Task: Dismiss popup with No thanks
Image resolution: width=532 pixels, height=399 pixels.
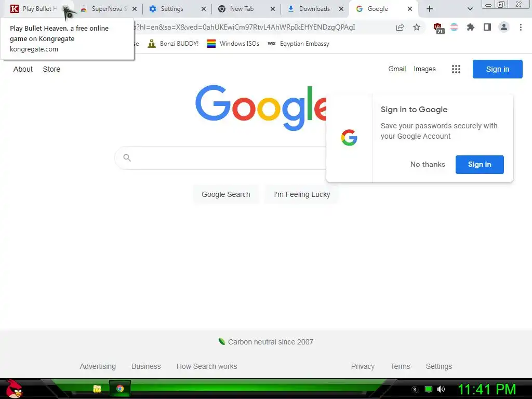Action: pyautogui.click(x=428, y=165)
